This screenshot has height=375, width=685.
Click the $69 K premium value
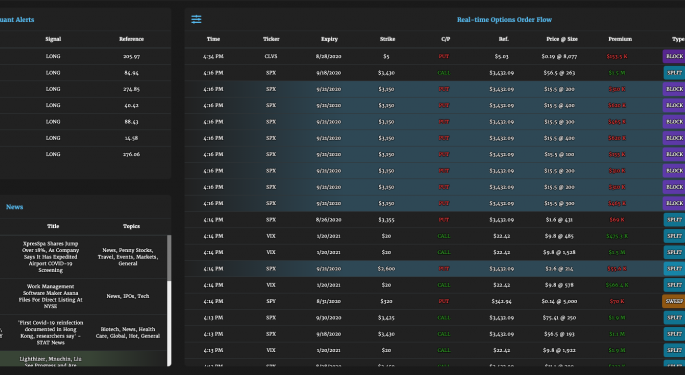click(617, 219)
